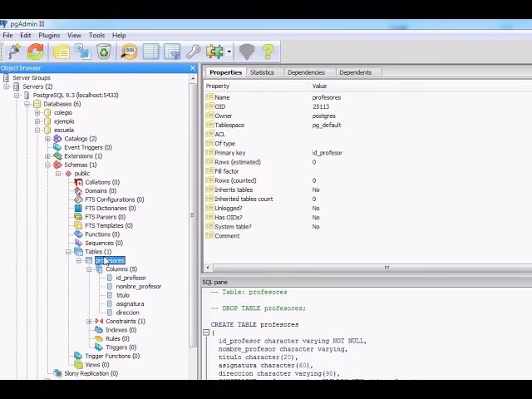Image resolution: width=532 pixels, height=399 pixels.
Task: Select FTS Templates (0) node
Action: pyautogui.click(x=109, y=225)
